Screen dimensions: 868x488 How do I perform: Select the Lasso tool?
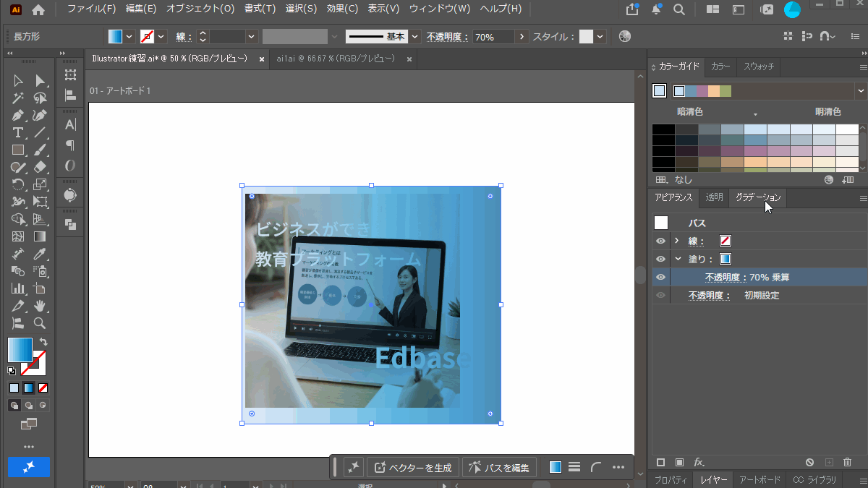pos(41,98)
